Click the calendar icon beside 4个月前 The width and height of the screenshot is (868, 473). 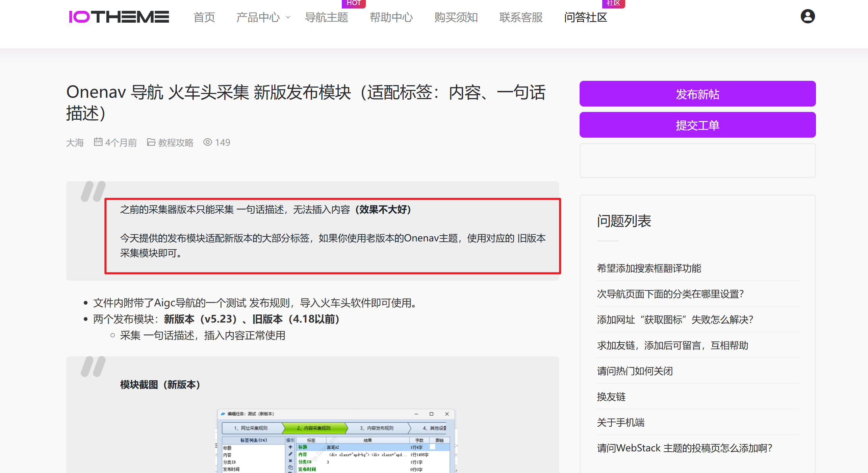(98, 142)
